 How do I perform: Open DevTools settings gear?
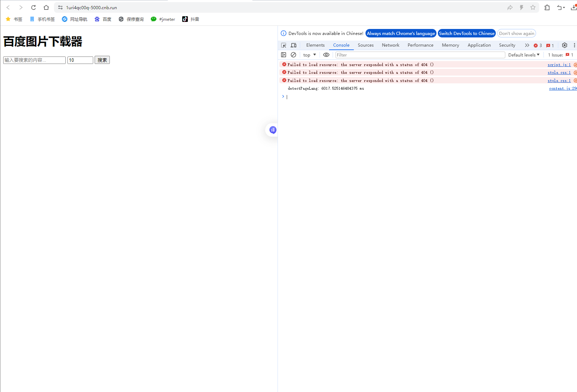tap(565, 45)
